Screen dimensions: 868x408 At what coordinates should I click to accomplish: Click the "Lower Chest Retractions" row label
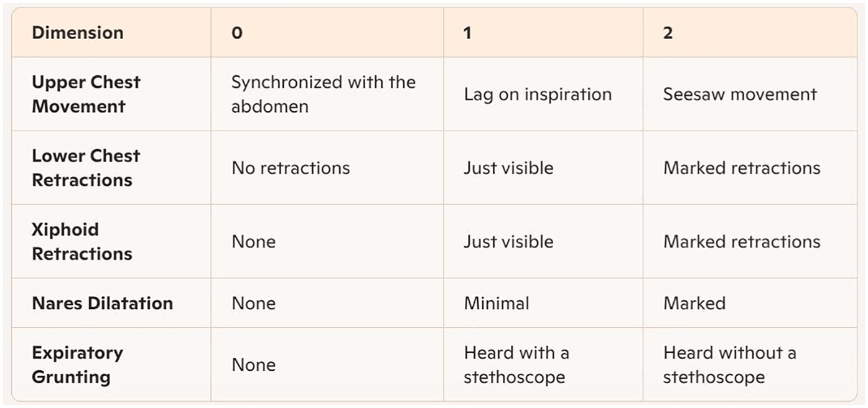coord(86,168)
